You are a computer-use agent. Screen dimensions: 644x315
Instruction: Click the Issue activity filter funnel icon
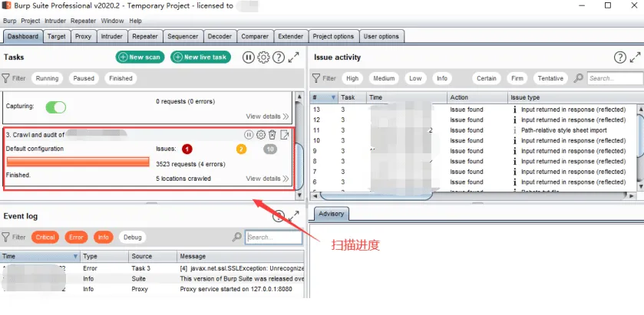pyautogui.click(x=316, y=78)
